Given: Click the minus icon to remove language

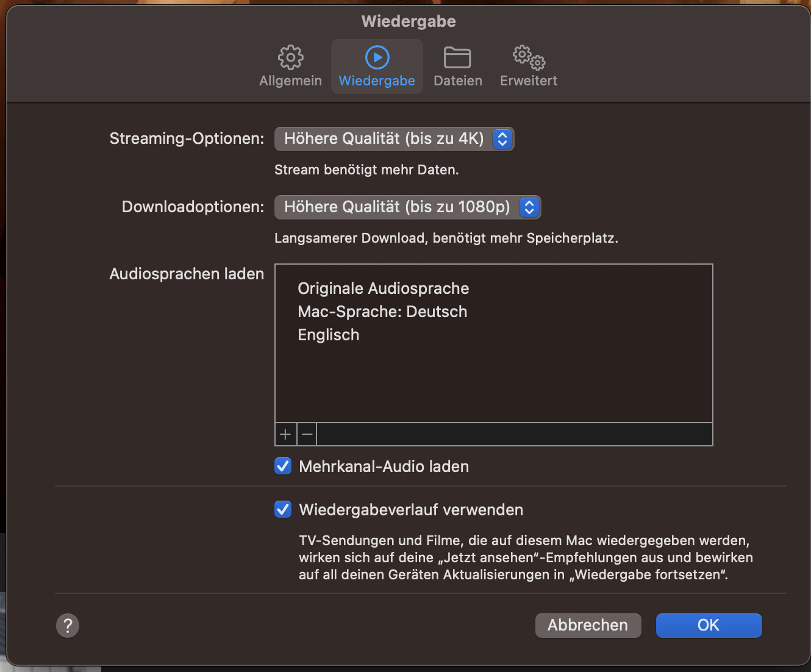Looking at the screenshot, I should tap(307, 434).
